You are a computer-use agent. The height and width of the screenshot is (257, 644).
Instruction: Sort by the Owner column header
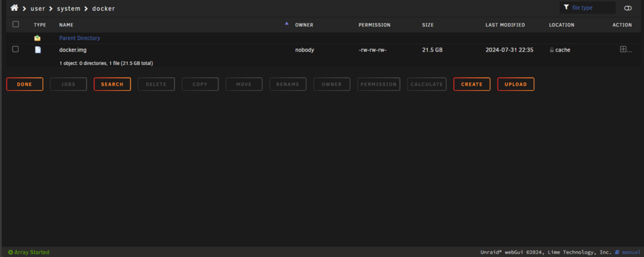point(305,25)
